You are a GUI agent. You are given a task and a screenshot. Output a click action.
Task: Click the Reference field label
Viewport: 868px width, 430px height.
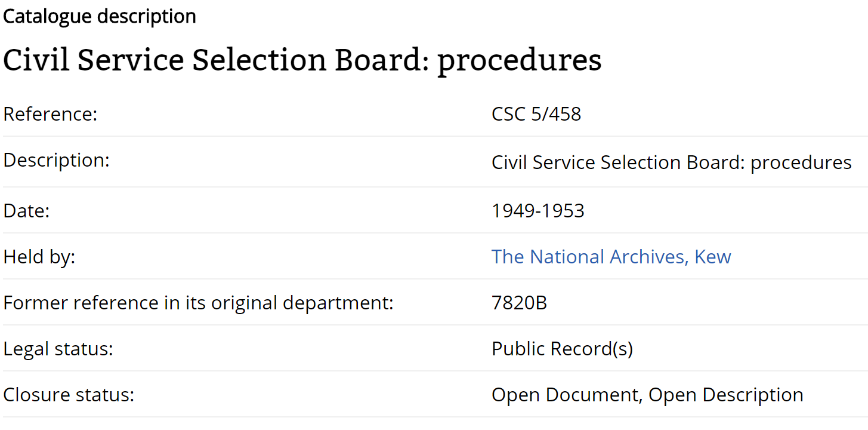(x=50, y=114)
